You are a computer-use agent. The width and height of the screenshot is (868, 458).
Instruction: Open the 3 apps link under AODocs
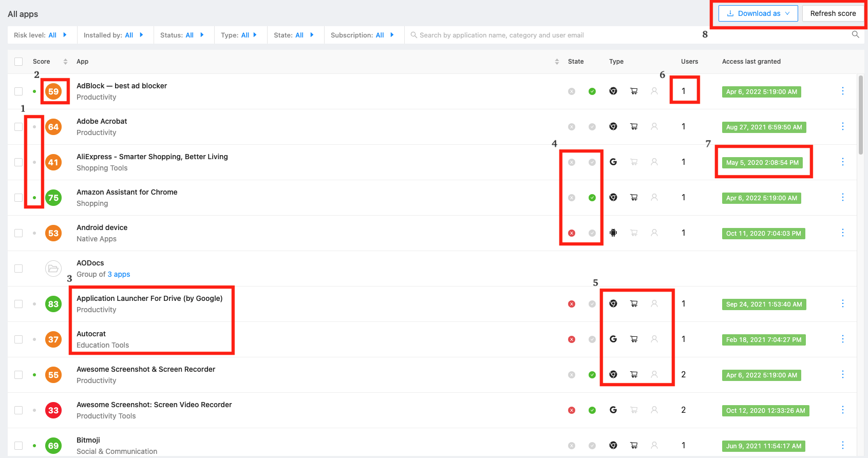pos(119,274)
